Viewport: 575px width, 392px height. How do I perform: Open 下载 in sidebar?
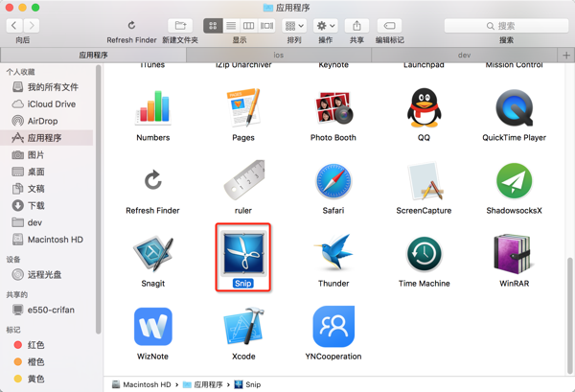[x=47, y=205]
